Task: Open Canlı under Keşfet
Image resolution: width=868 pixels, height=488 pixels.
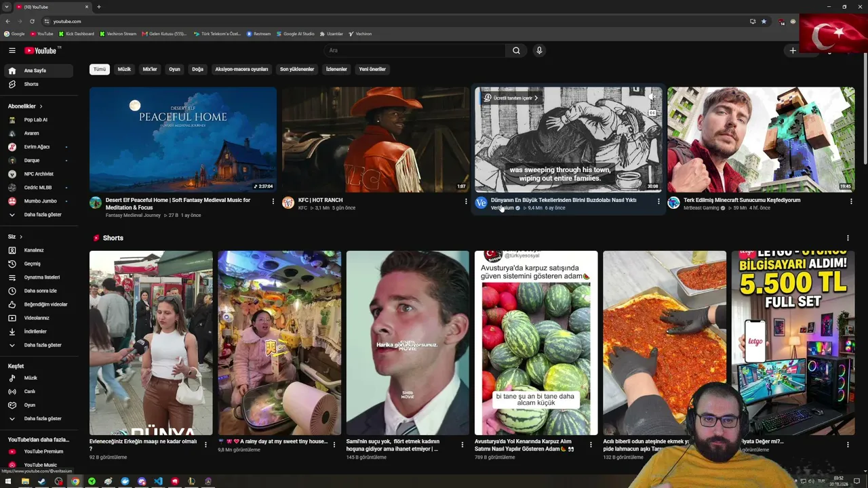Action: click(39, 391)
